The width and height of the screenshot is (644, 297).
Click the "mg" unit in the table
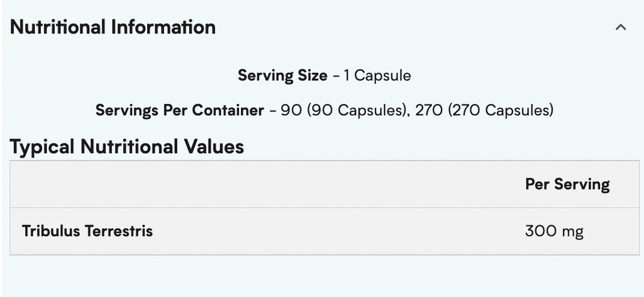[x=572, y=232]
